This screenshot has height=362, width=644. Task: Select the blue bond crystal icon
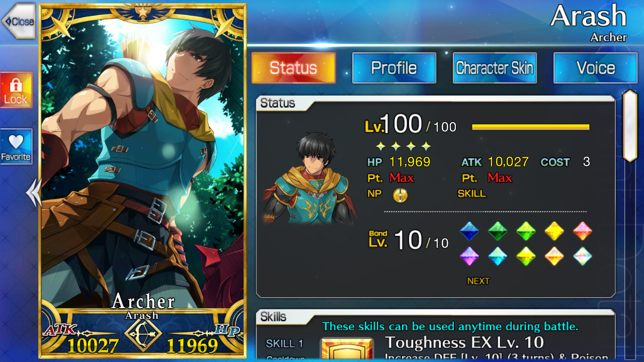(x=469, y=231)
